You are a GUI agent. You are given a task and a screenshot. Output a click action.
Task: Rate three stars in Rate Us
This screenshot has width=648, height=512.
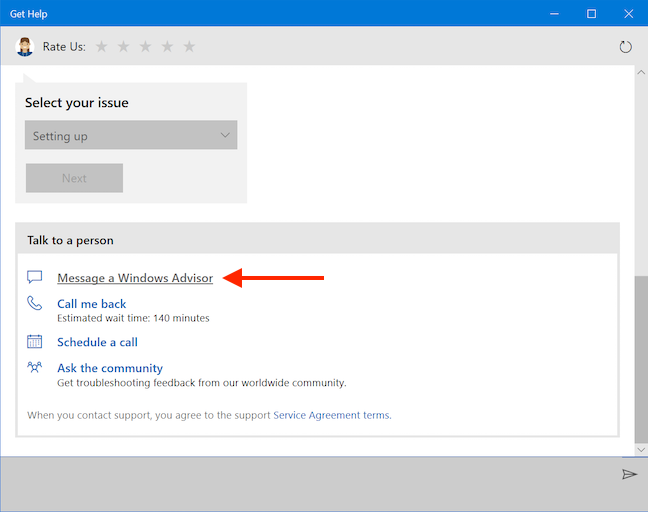[x=145, y=46]
